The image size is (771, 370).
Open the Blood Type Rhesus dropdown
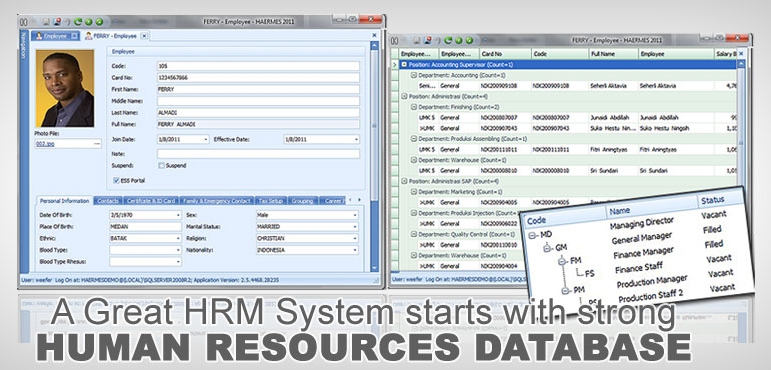178,262
